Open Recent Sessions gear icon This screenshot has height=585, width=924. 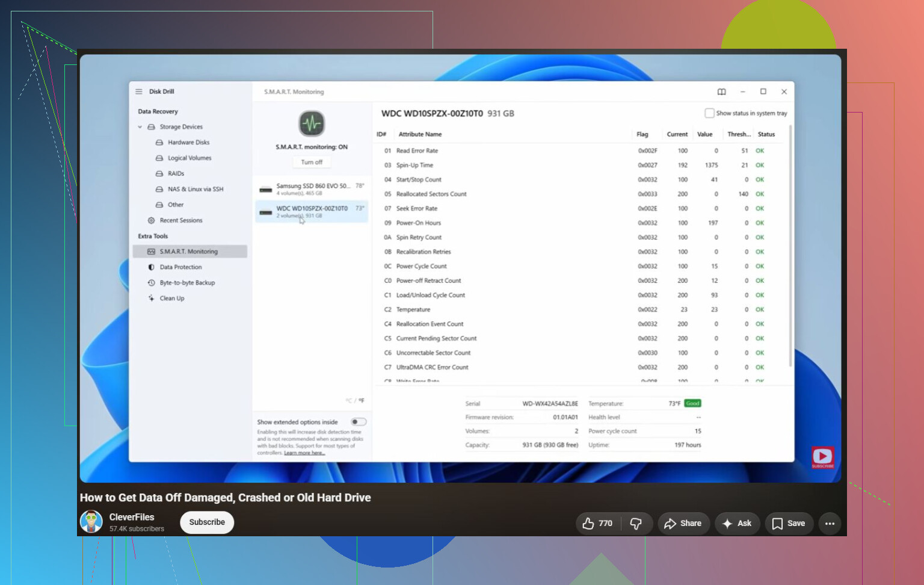152,220
